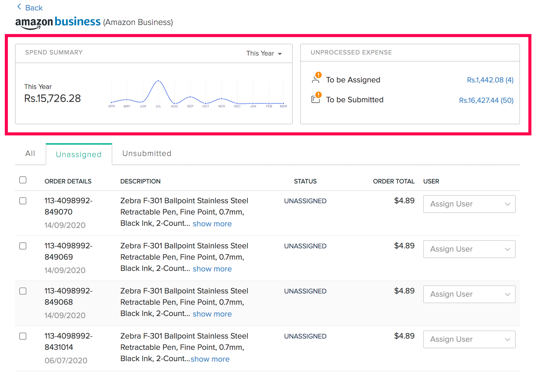Select the checkbox for order 113-4098992-8431014

(x=23, y=336)
